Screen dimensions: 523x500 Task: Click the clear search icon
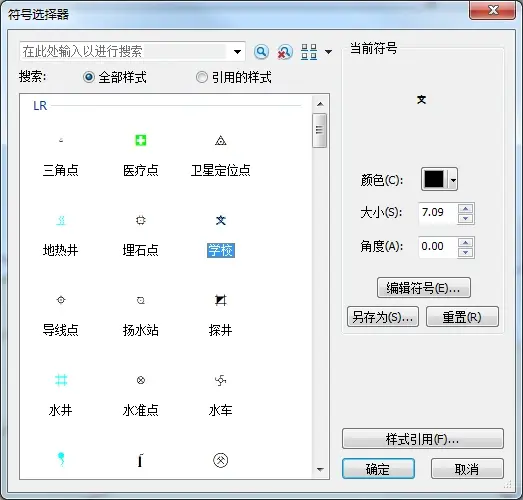click(285, 52)
